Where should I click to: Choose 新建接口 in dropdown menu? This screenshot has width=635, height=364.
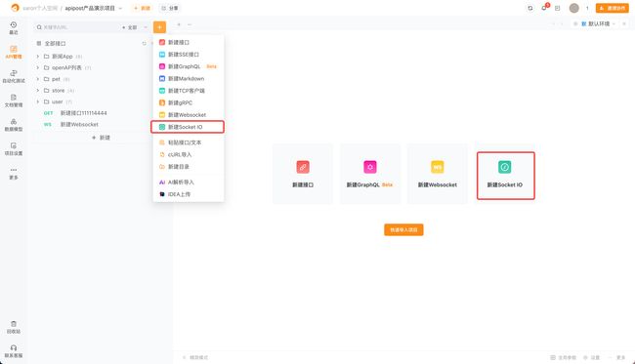[x=189, y=42]
